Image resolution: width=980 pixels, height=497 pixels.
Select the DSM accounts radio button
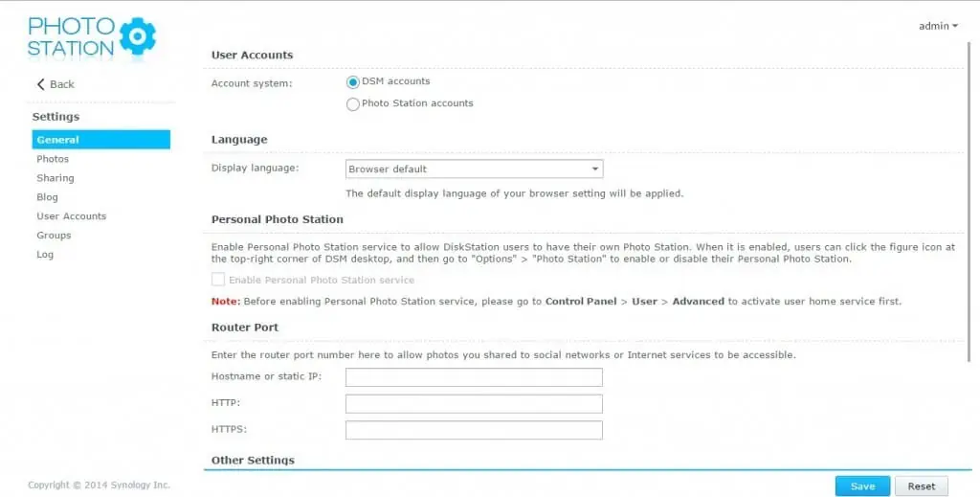(353, 82)
